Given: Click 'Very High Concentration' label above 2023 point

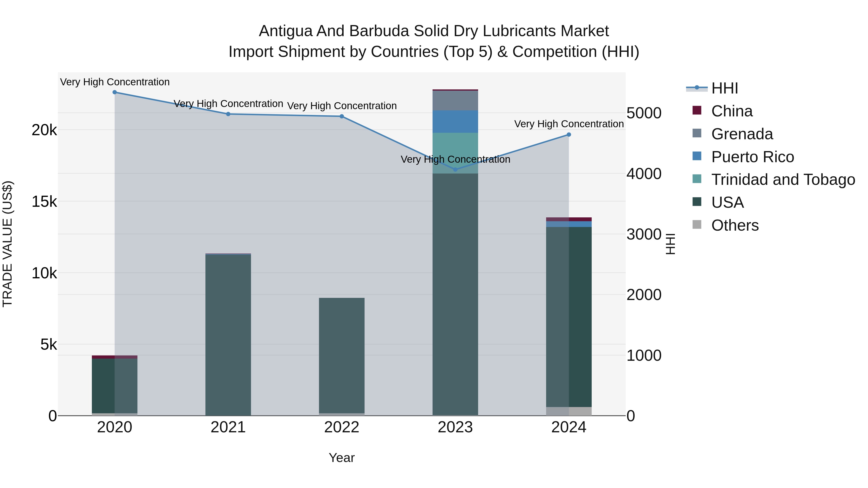Looking at the screenshot, I should coord(455,159).
